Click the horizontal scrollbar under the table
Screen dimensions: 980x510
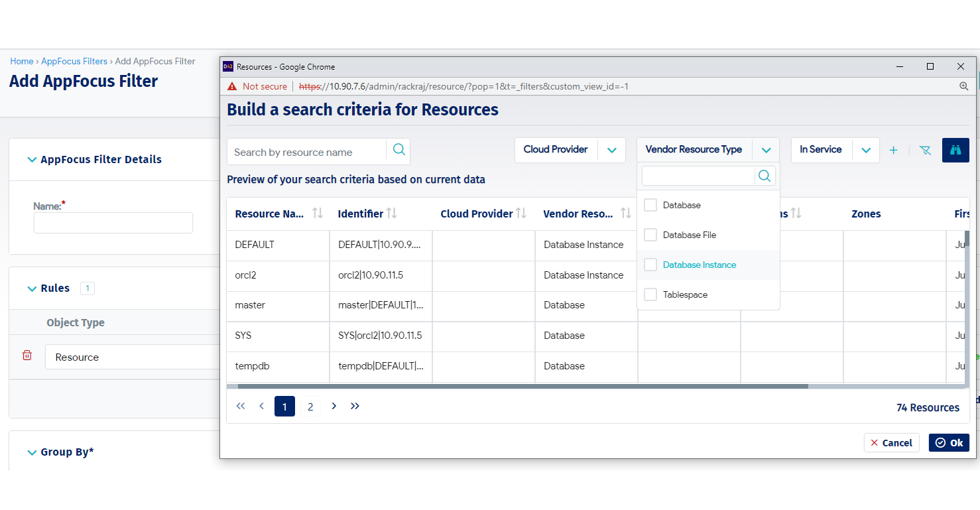pyautogui.click(x=522, y=386)
